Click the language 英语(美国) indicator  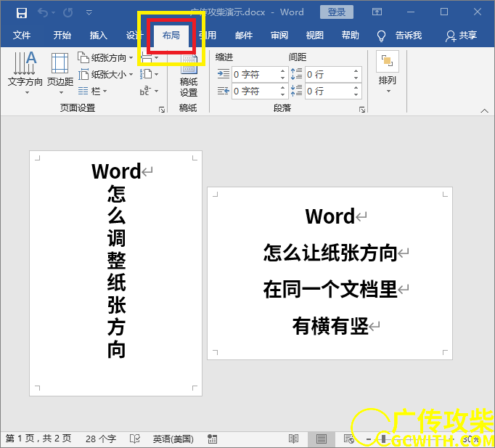(173, 439)
